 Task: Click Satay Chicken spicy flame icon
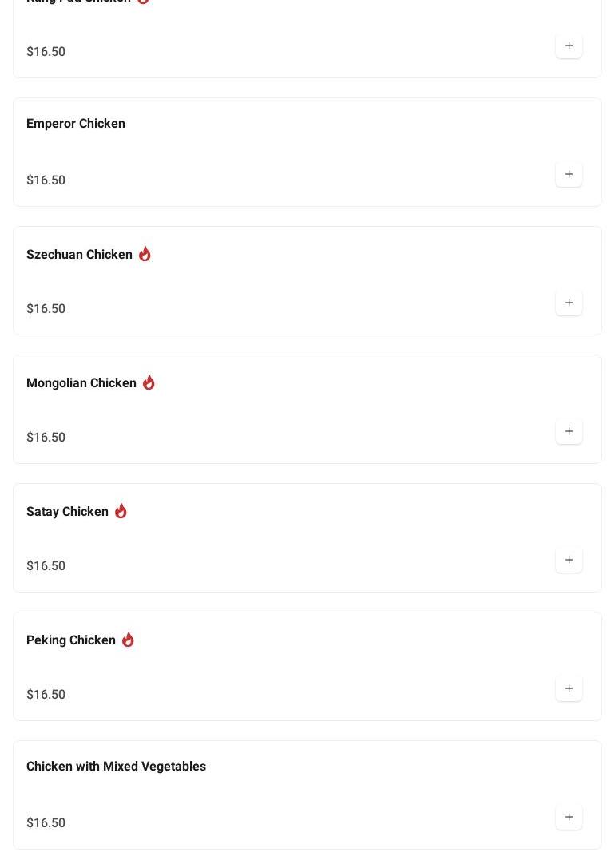click(121, 511)
